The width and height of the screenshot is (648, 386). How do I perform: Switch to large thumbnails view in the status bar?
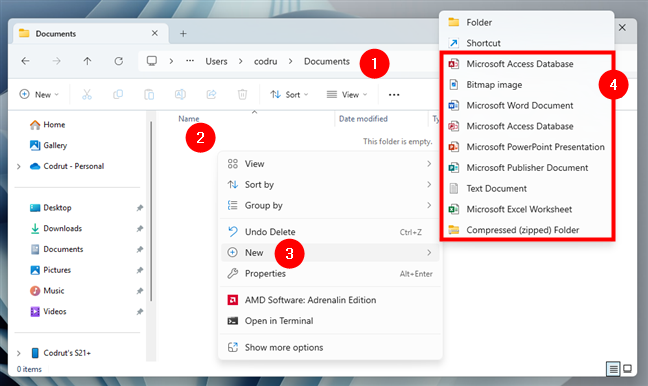(x=627, y=368)
